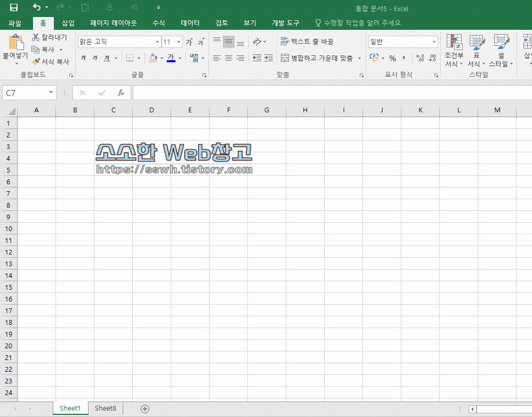Open 셀 스타일 cell styles gallery
Viewport: 532px width, 417px height.
tap(501, 51)
